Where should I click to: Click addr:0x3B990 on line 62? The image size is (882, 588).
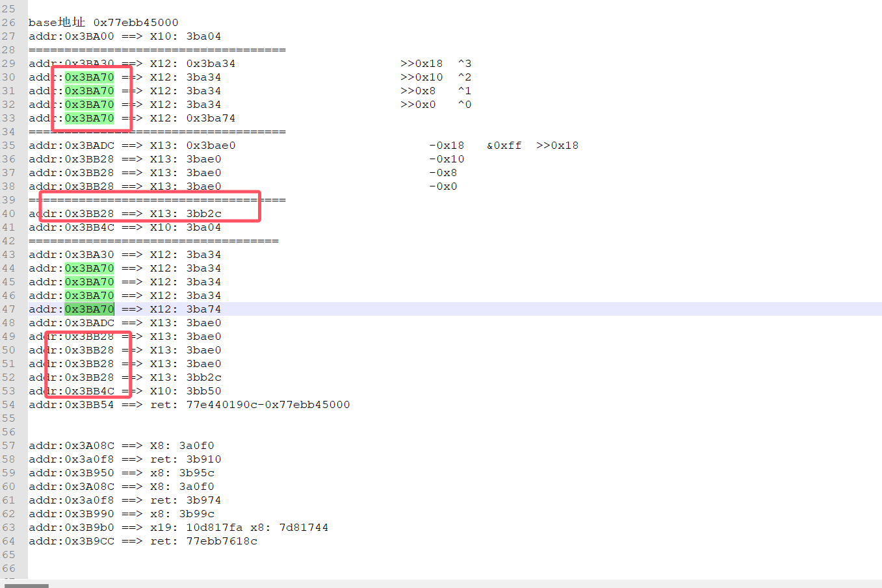(x=71, y=514)
